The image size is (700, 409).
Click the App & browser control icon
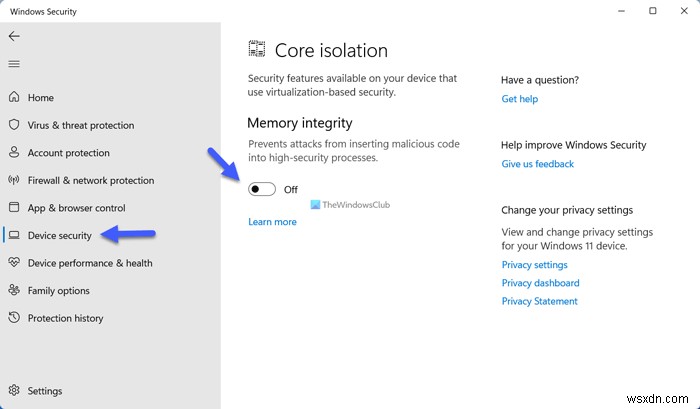(14, 208)
